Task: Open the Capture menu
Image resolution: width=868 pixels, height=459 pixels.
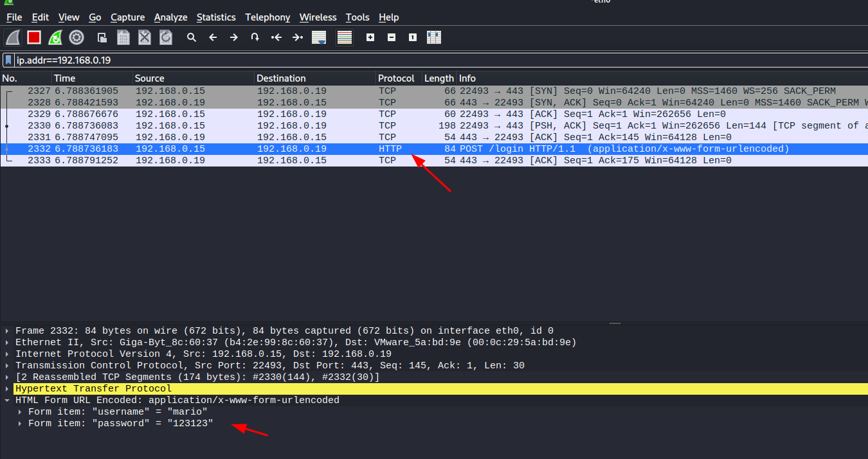Action: (127, 17)
